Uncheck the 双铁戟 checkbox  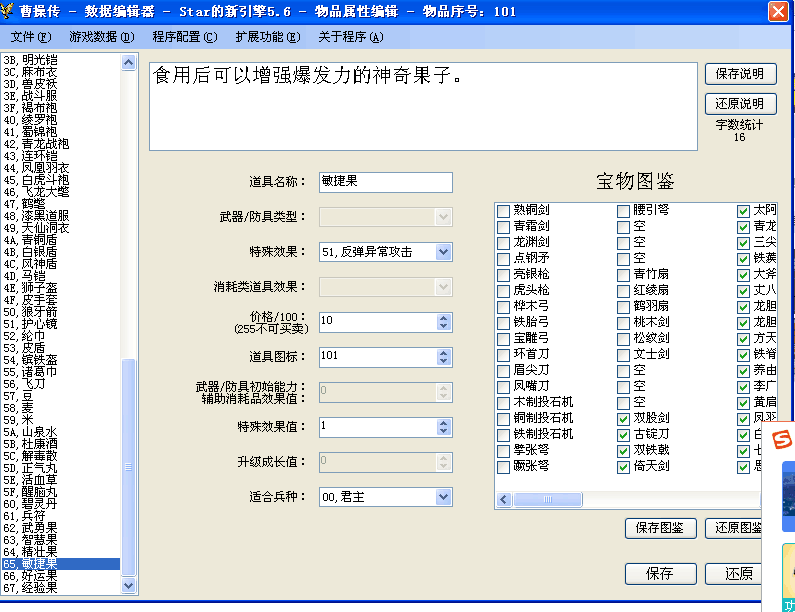(623, 451)
